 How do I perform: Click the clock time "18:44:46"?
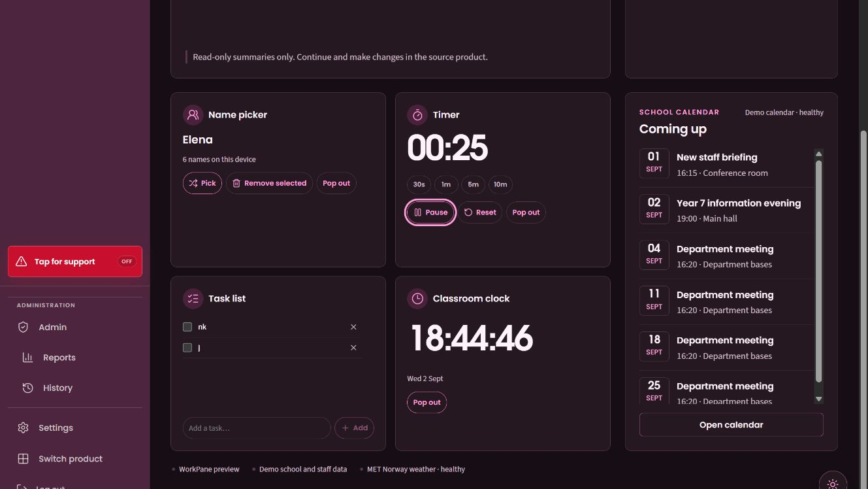[471, 339]
